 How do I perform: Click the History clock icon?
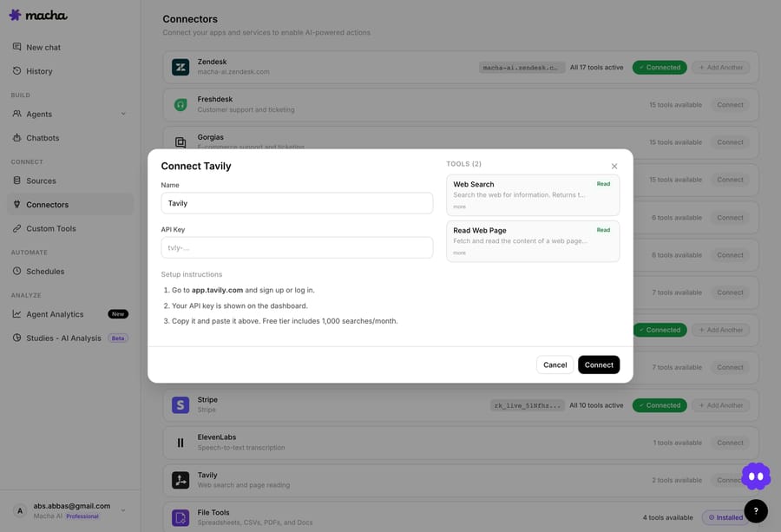(x=17, y=71)
